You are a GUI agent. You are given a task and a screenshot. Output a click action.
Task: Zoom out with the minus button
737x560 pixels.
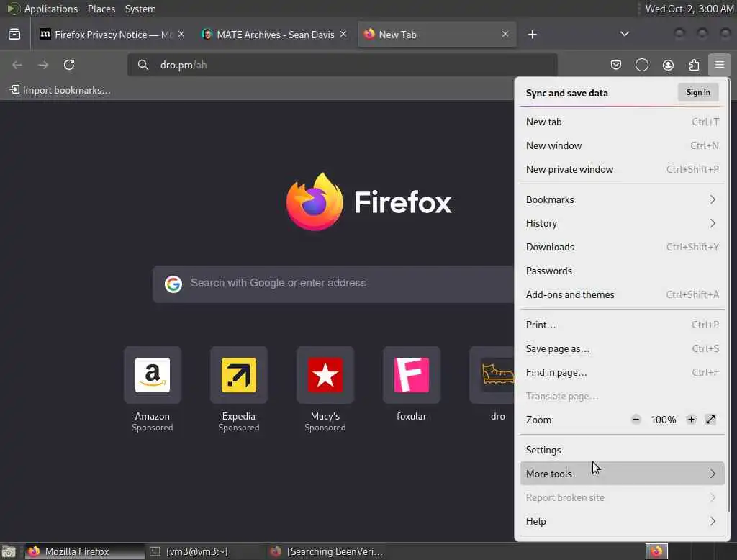pyautogui.click(x=636, y=420)
